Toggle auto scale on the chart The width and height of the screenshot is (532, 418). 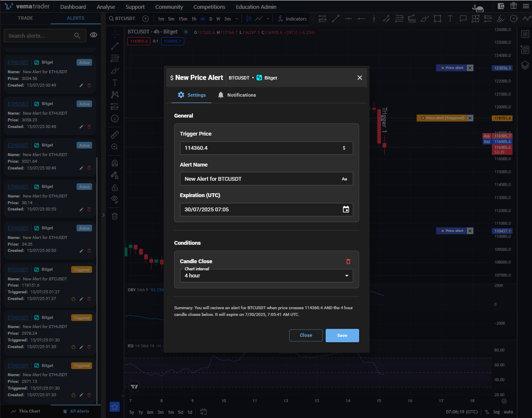point(509,412)
